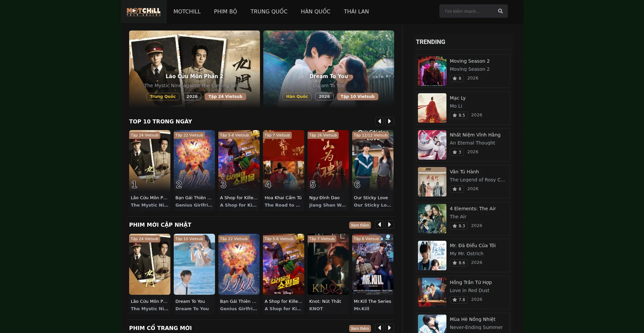Click the Moving Season 2 title link
Image resolution: width=644 pixels, height=333 pixels.
pyautogui.click(x=470, y=61)
